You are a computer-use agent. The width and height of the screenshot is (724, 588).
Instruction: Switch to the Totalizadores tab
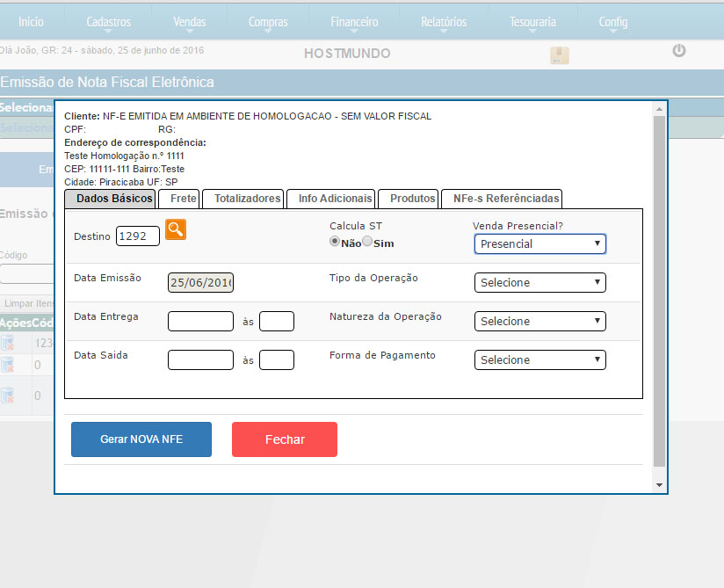pyautogui.click(x=247, y=199)
